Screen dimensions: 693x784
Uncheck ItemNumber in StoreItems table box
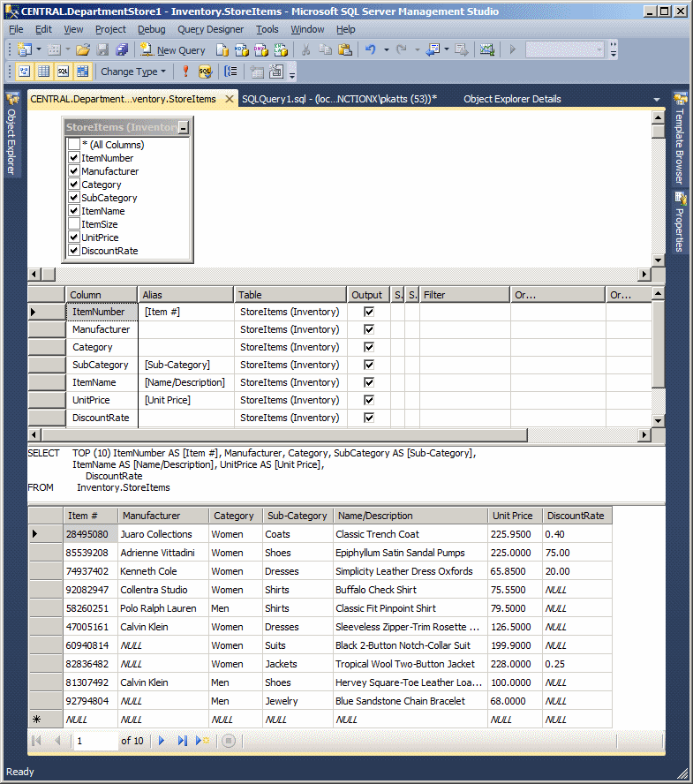coord(74,157)
